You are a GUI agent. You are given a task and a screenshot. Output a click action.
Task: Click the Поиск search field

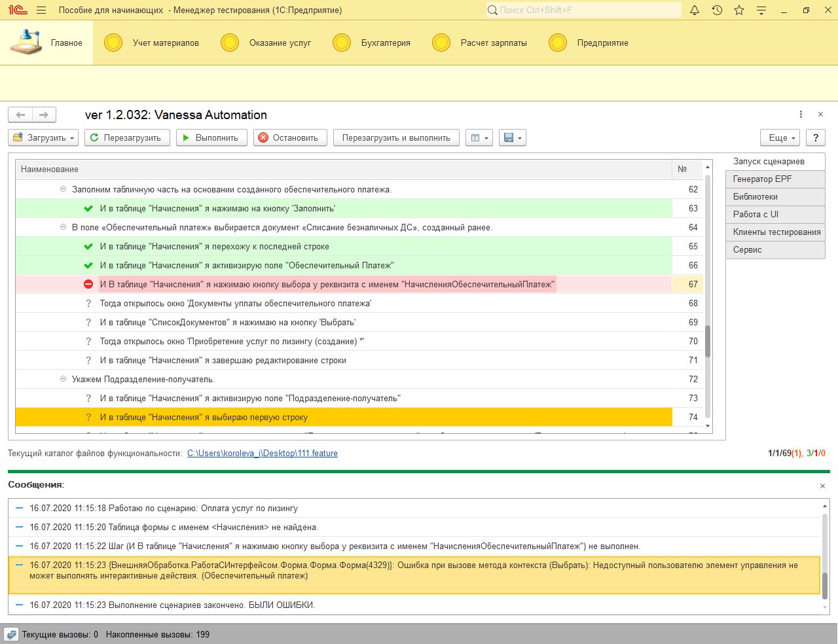point(583,10)
